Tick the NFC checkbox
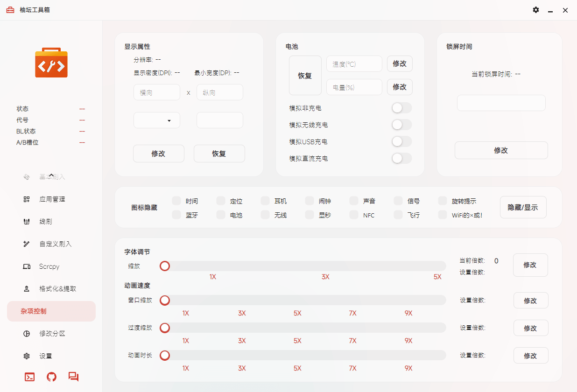This screenshot has height=392, width=577. 354,215
